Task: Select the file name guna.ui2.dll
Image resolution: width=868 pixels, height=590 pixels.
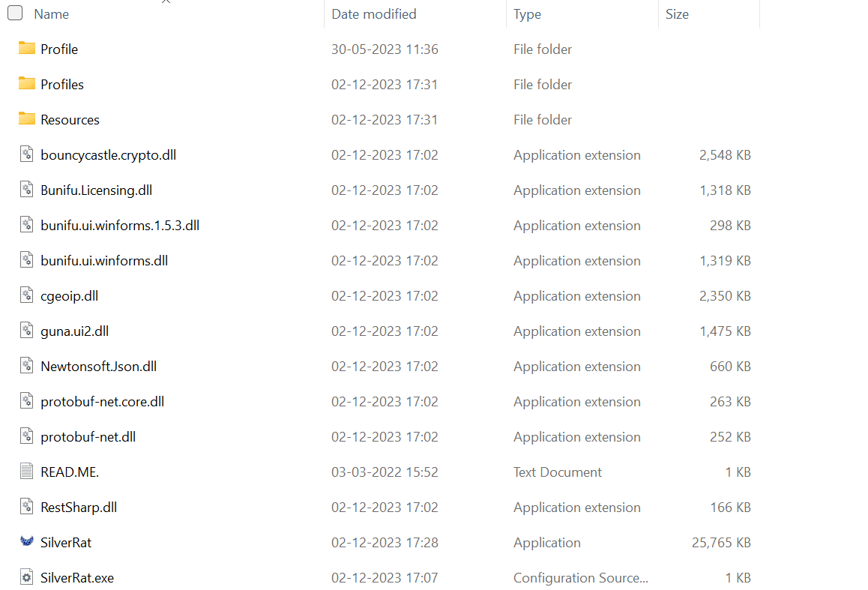Action: point(75,331)
